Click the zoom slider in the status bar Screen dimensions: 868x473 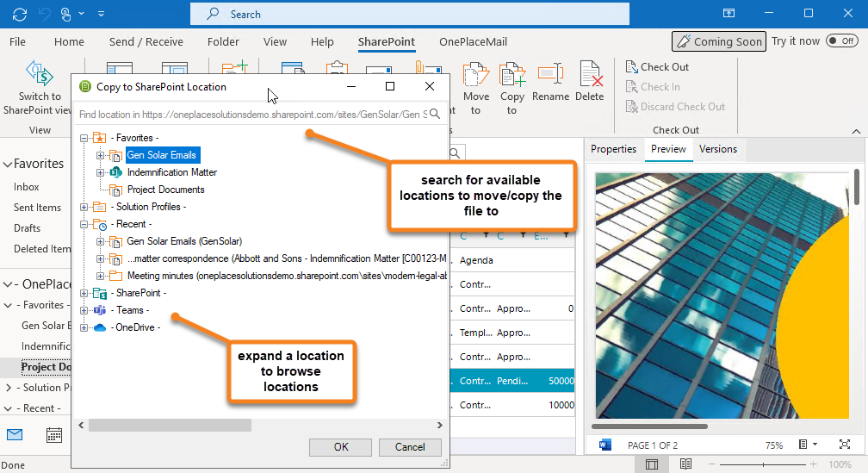[x=763, y=464]
